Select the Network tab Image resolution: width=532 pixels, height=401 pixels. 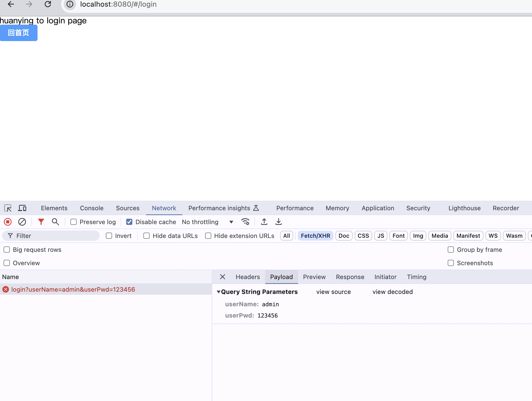164,208
